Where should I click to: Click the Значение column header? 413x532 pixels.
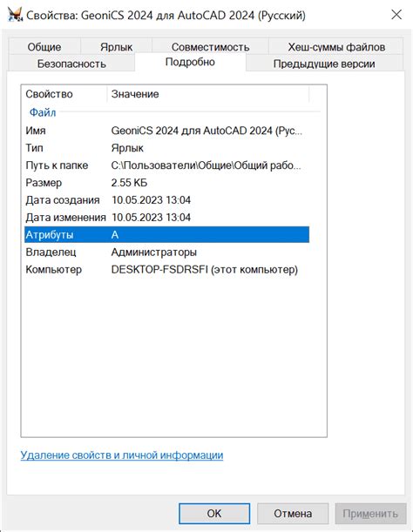click(x=208, y=94)
